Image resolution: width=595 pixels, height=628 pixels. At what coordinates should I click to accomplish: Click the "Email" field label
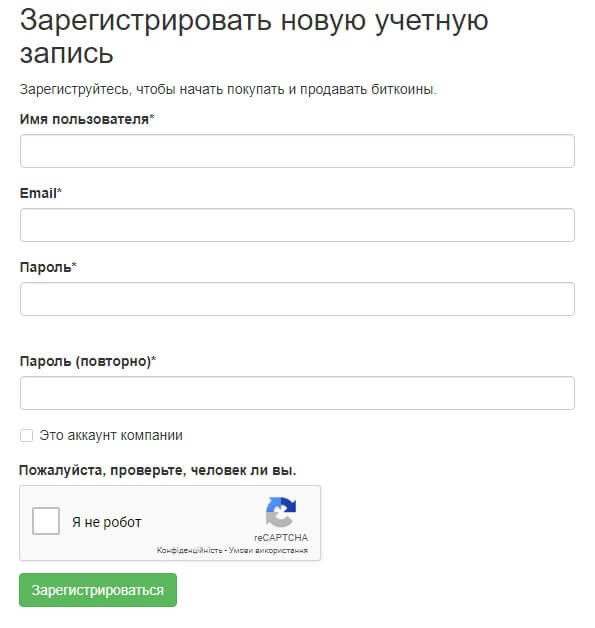point(40,193)
